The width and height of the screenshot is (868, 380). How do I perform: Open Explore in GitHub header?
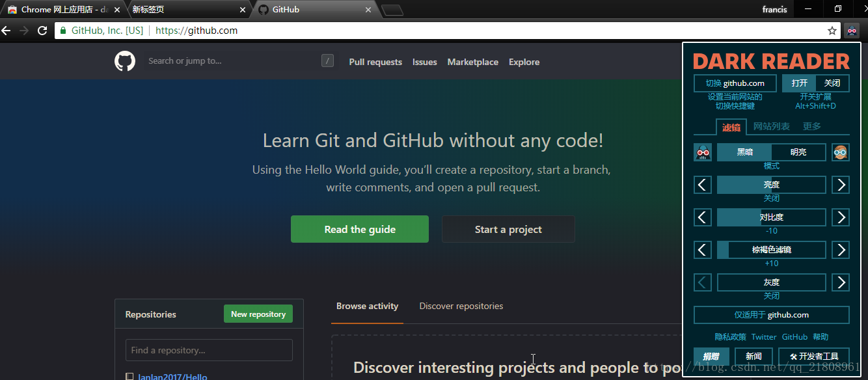coord(524,62)
